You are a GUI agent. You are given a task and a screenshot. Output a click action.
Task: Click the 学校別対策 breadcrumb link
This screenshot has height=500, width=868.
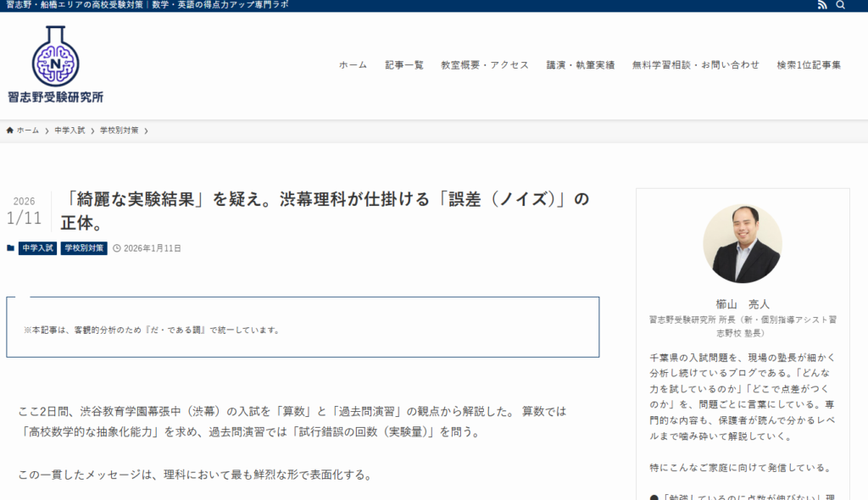point(119,131)
